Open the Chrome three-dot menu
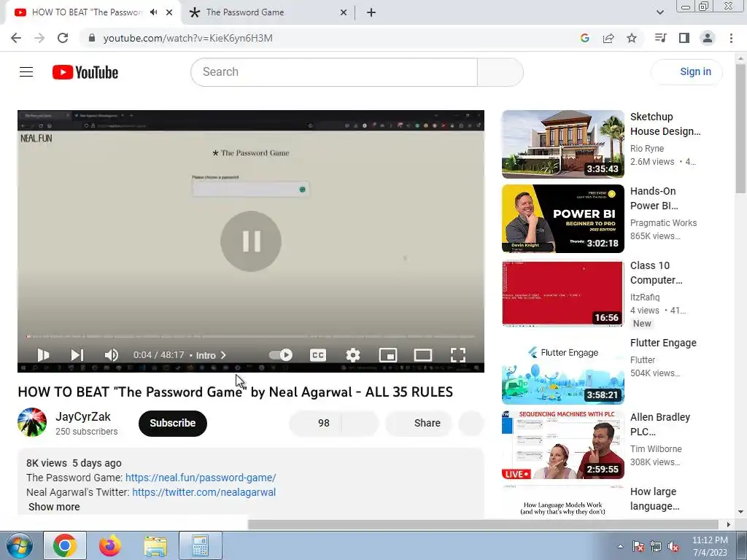Image resolution: width=747 pixels, height=560 pixels. point(731,38)
